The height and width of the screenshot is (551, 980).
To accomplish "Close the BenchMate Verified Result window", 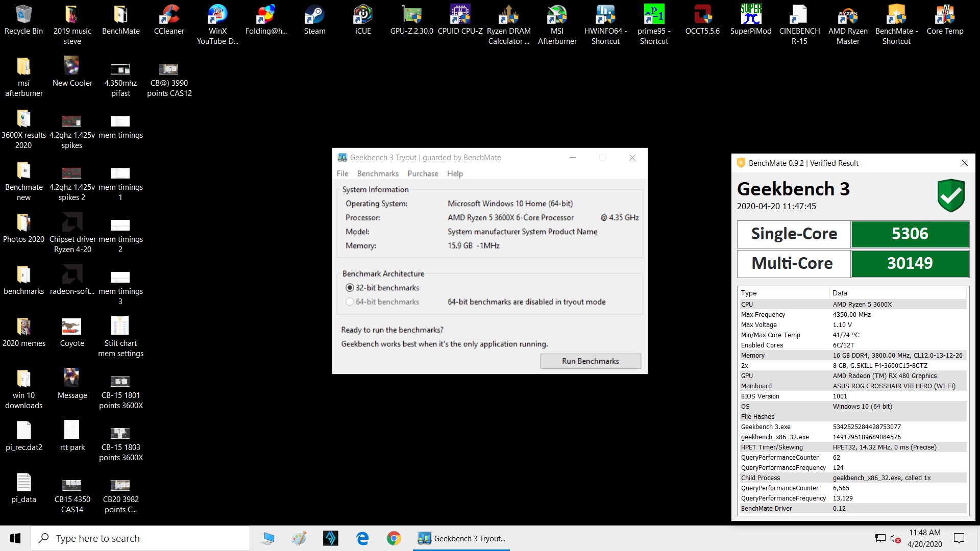I will coord(964,163).
